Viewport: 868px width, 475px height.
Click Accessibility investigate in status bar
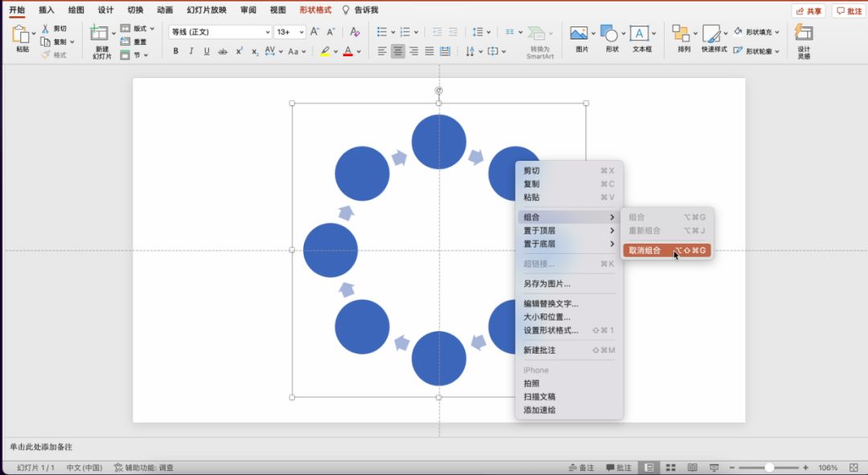tap(144, 468)
